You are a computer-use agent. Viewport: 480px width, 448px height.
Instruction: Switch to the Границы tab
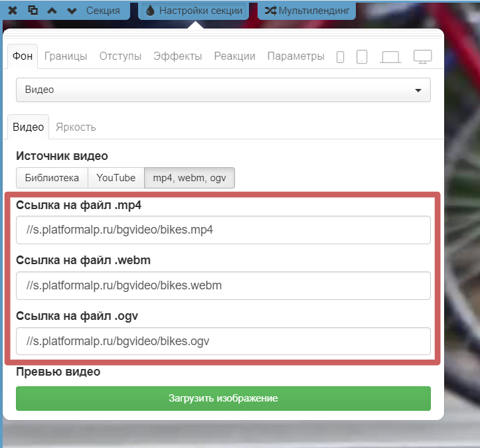(66, 56)
